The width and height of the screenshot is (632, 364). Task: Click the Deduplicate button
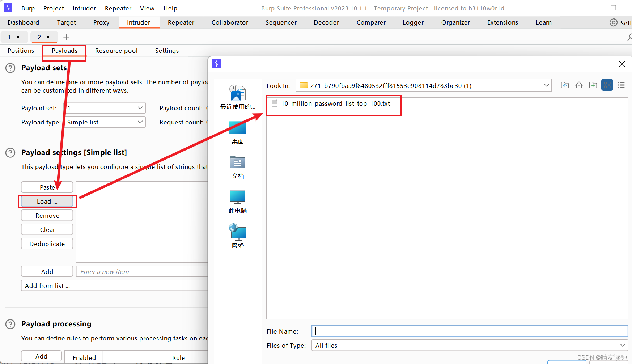(47, 244)
